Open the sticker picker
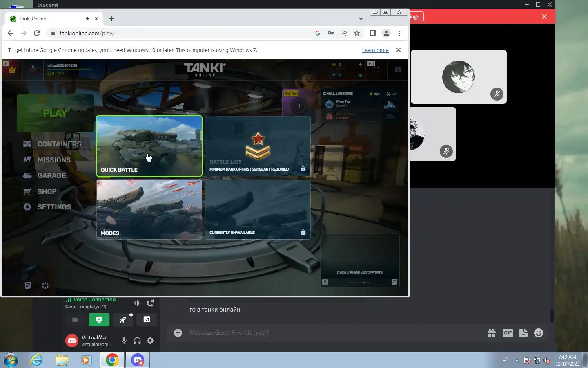 523,333
